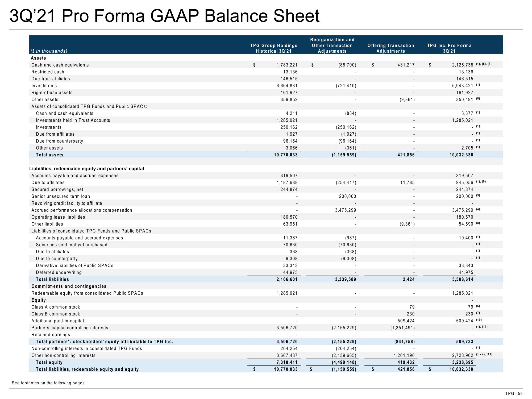Screen dimensions: 532x399
Task: Click the 200,000 senior unsecured term loan adjustment
Action: [x=347, y=196]
